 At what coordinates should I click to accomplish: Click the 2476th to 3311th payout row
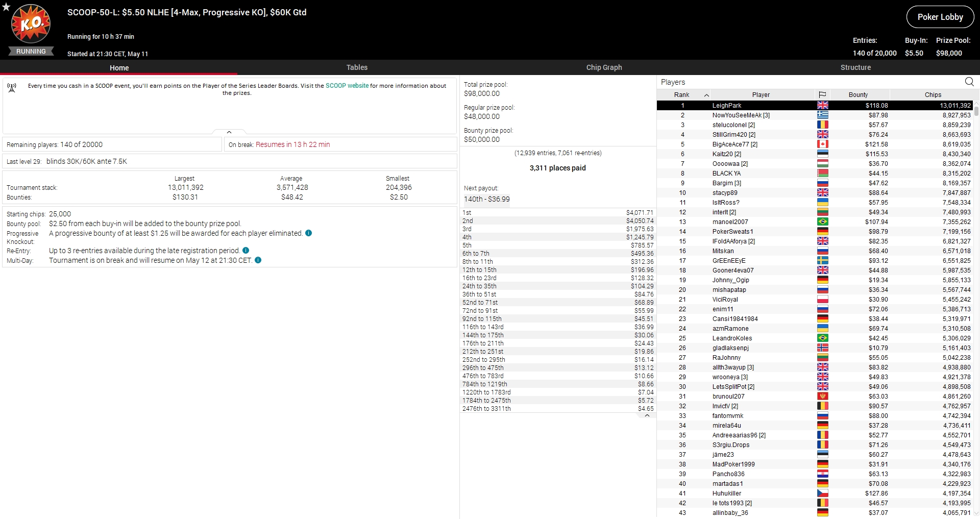pos(558,409)
